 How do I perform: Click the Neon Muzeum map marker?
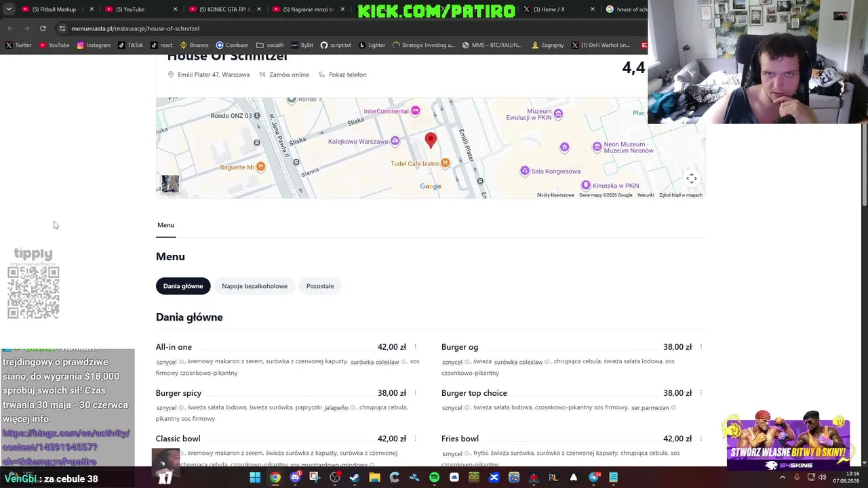pos(597,146)
